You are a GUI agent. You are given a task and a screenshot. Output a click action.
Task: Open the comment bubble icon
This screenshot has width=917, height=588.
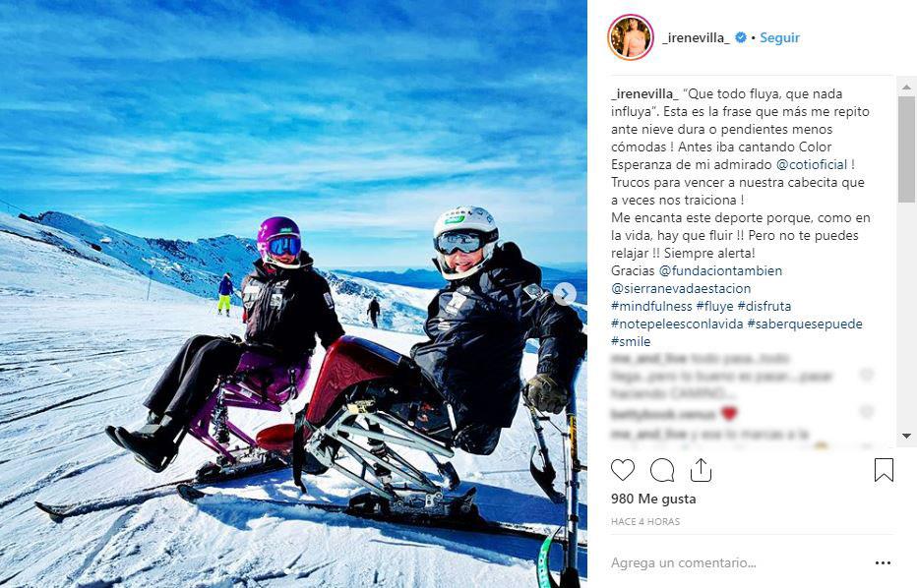pyautogui.click(x=662, y=470)
